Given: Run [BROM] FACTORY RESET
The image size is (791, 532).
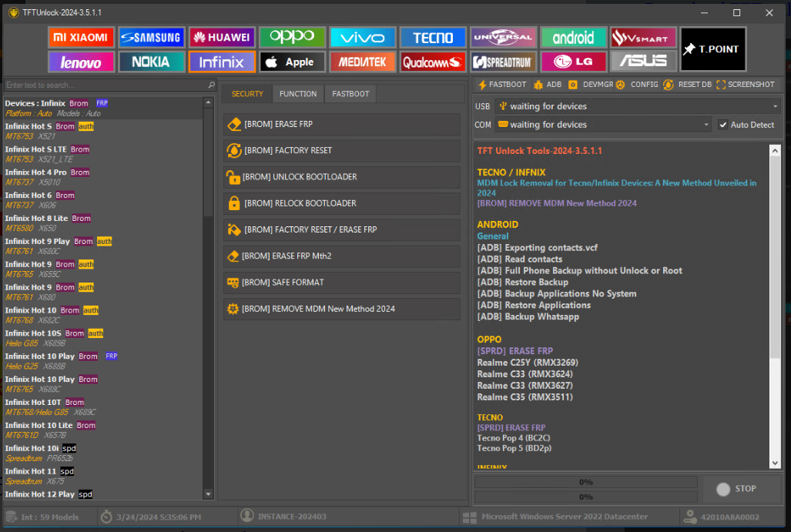Looking at the screenshot, I should [342, 150].
